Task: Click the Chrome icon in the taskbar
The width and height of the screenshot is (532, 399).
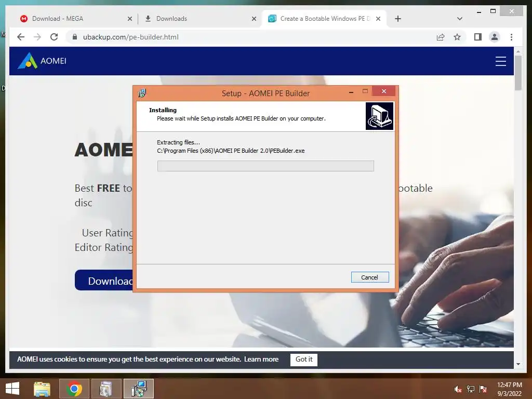Action: point(74,389)
